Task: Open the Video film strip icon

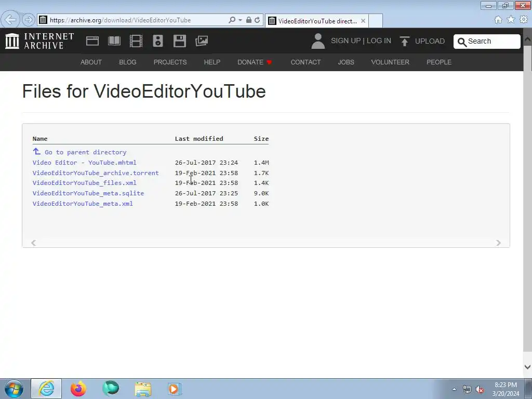Action: (136, 41)
